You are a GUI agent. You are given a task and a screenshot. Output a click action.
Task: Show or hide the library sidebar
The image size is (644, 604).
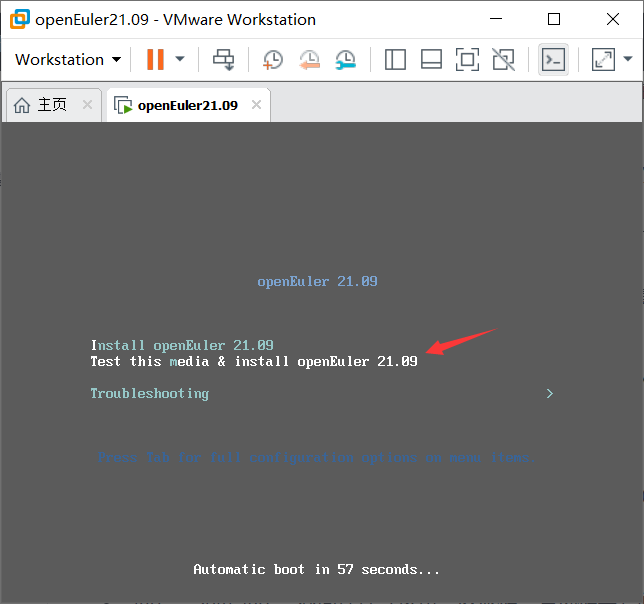point(395,60)
